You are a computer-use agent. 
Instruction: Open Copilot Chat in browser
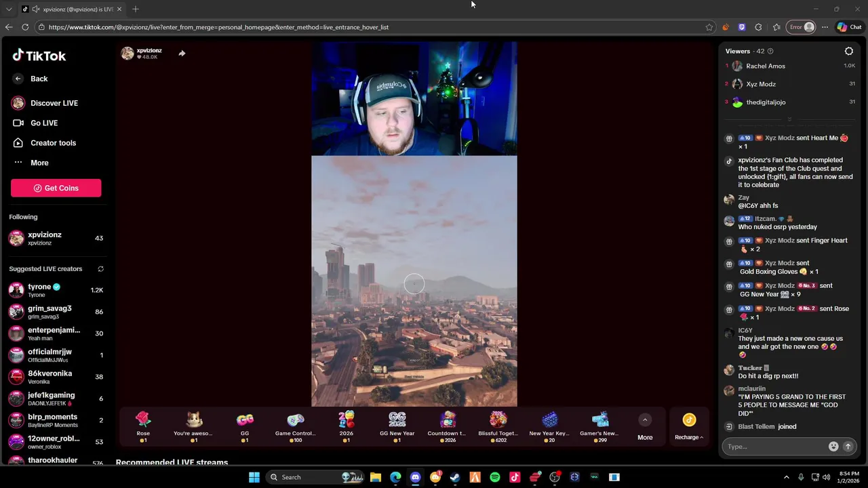coord(849,27)
